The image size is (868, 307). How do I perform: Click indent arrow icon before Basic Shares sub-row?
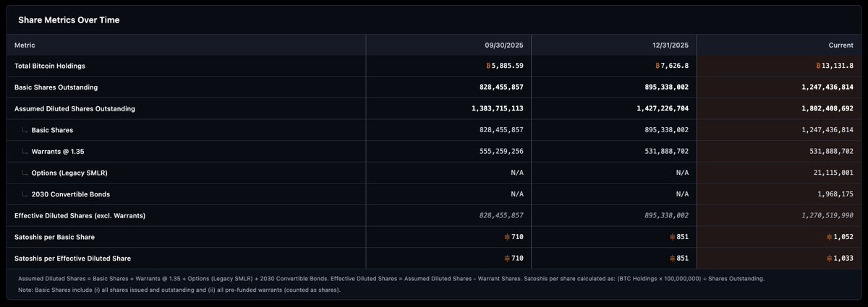[24, 130]
